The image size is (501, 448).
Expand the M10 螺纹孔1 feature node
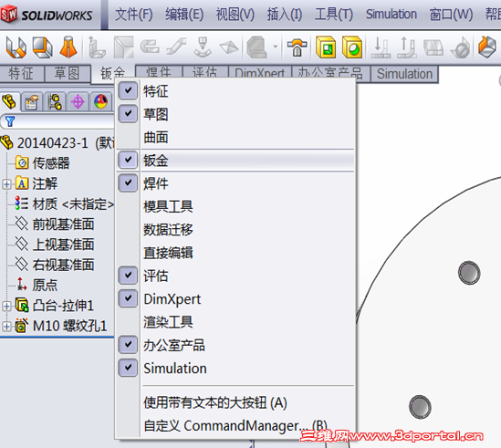(x=6, y=327)
